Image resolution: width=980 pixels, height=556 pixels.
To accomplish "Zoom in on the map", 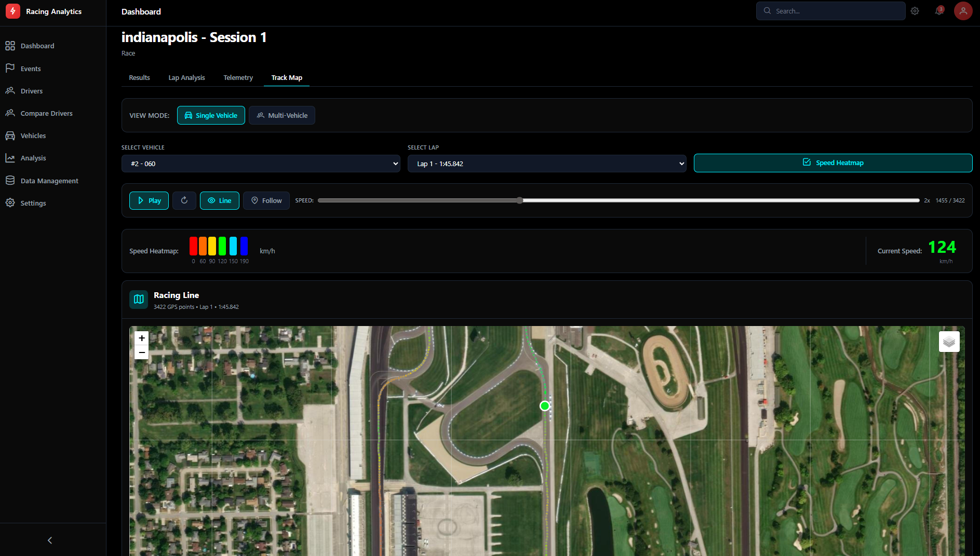I will (142, 338).
